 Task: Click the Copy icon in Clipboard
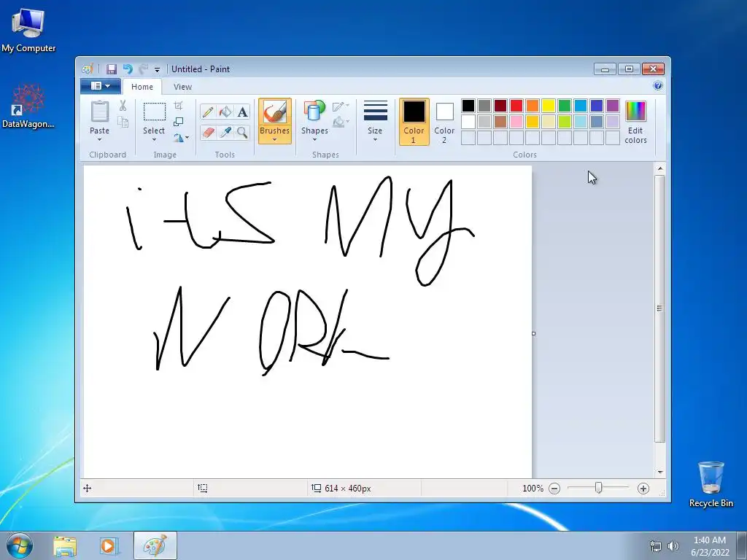(123, 122)
